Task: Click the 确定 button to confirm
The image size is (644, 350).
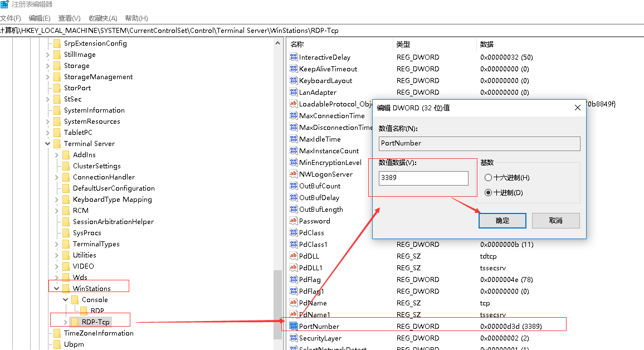Action: 502,221
